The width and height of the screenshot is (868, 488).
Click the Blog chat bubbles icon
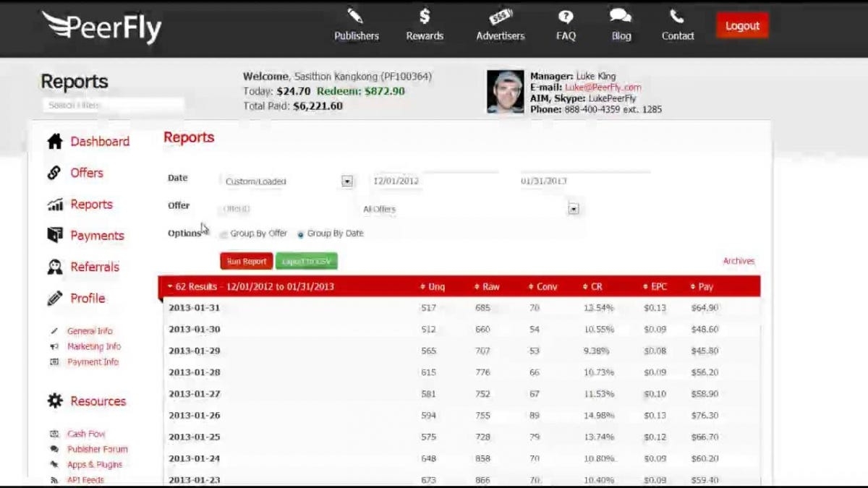621,16
